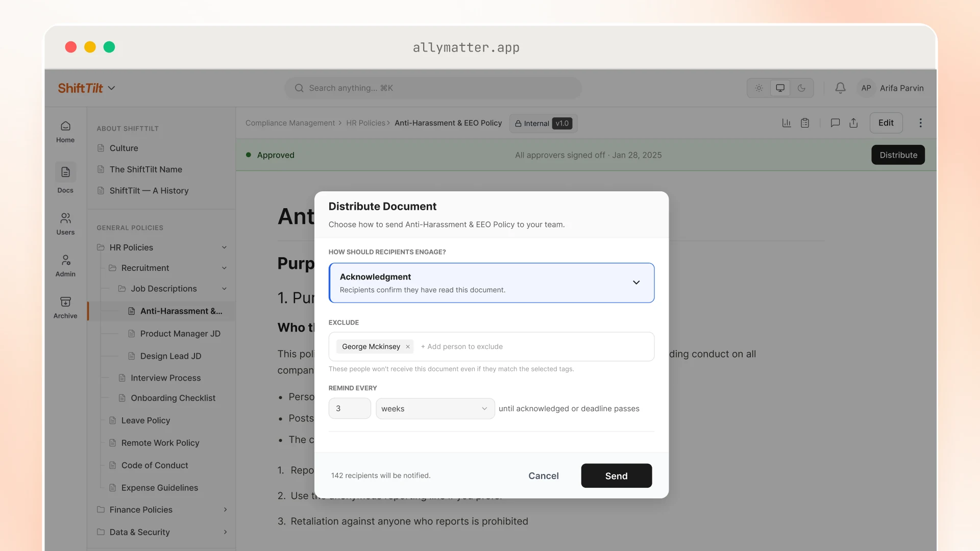Click the Edit button

click(886, 123)
